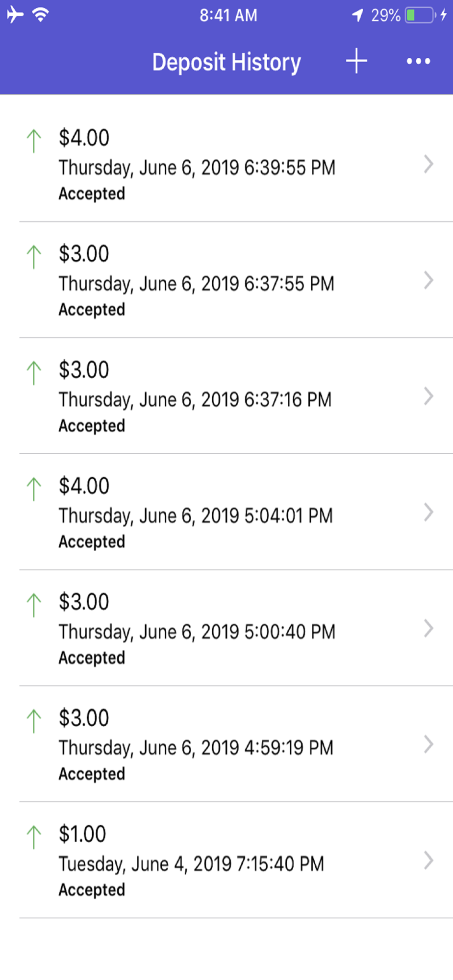This screenshot has height=980, width=453.
Task: Tap Accepted status under 6:37:16 PM deposit
Action: pos(92,426)
